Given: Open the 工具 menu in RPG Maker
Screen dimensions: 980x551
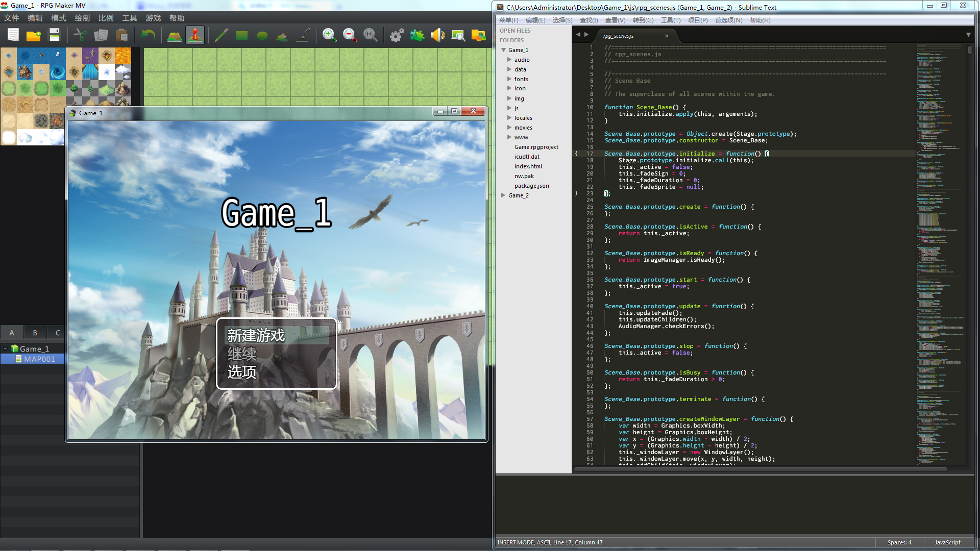Looking at the screenshot, I should tap(130, 18).
